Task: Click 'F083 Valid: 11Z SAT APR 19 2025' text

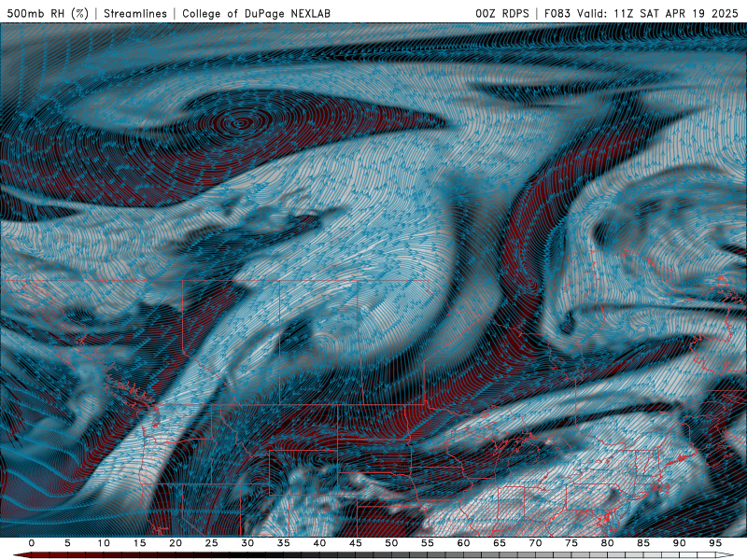Action: 641,13
